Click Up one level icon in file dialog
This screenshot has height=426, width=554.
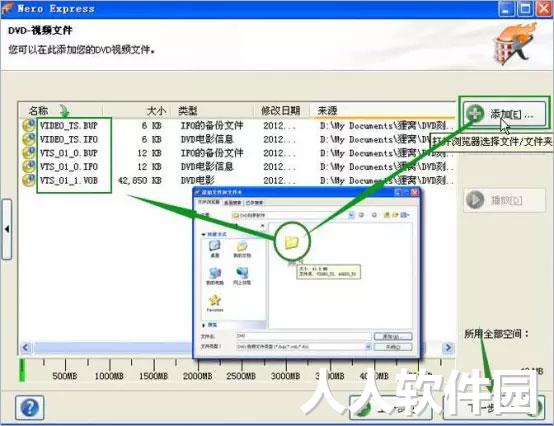click(387, 215)
